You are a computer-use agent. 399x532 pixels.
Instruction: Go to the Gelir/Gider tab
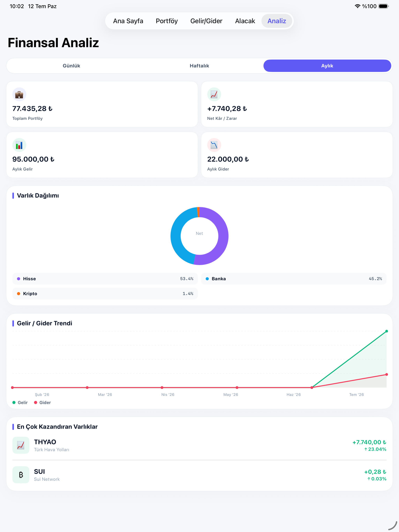tap(206, 21)
